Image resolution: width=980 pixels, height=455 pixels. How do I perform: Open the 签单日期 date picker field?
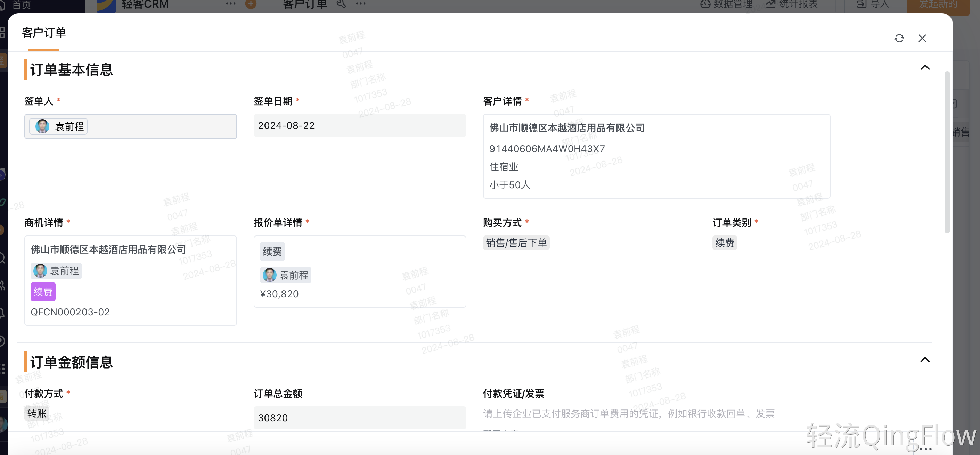coord(360,125)
